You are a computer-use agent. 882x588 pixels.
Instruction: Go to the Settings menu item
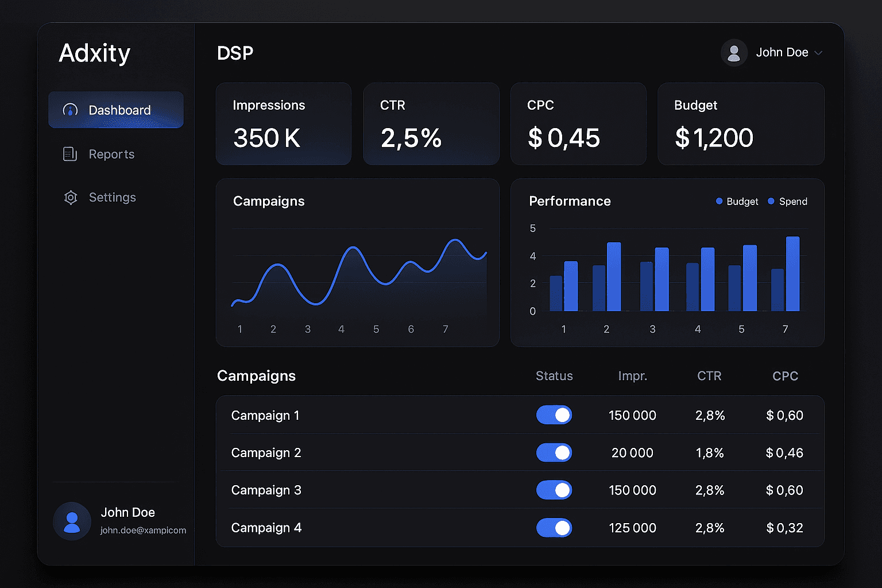113,198
